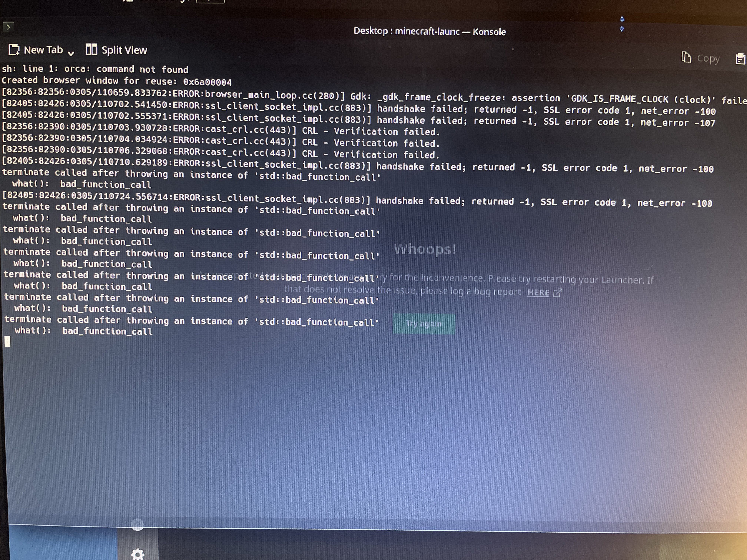This screenshot has width=747, height=560.
Task: Click the terminal cursor block
Action: [7, 342]
